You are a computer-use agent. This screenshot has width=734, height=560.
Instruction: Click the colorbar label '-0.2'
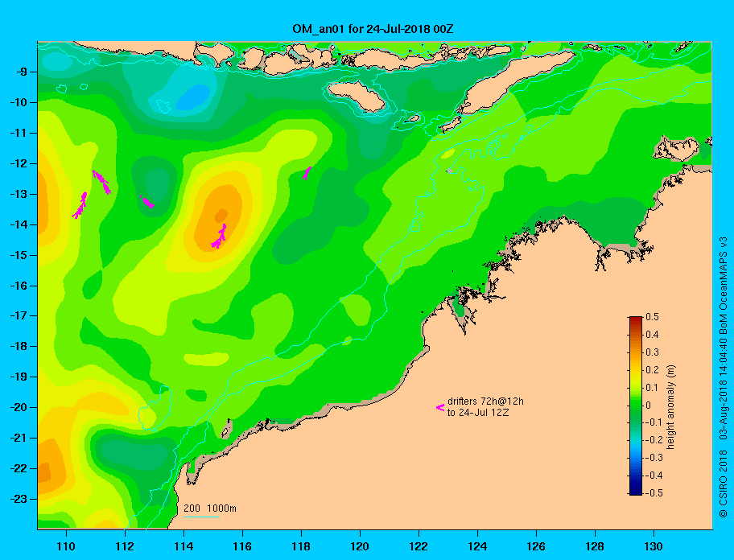click(x=654, y=440)
